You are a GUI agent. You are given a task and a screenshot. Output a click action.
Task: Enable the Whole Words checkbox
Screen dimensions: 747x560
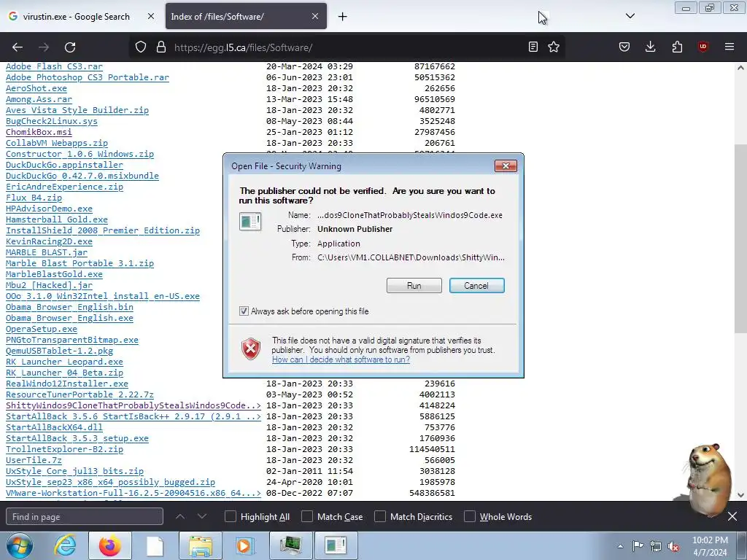pos(469,517)
